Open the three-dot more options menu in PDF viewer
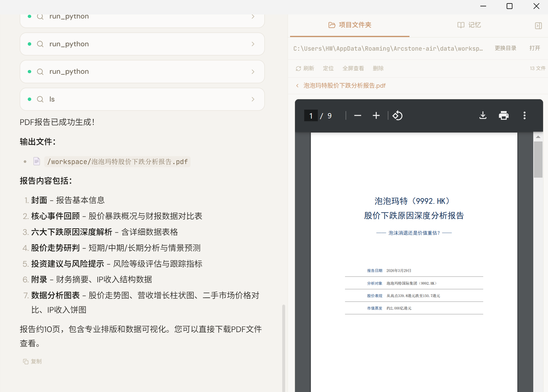The height and width of the screenshot is (392, 548). pos(524,115)
